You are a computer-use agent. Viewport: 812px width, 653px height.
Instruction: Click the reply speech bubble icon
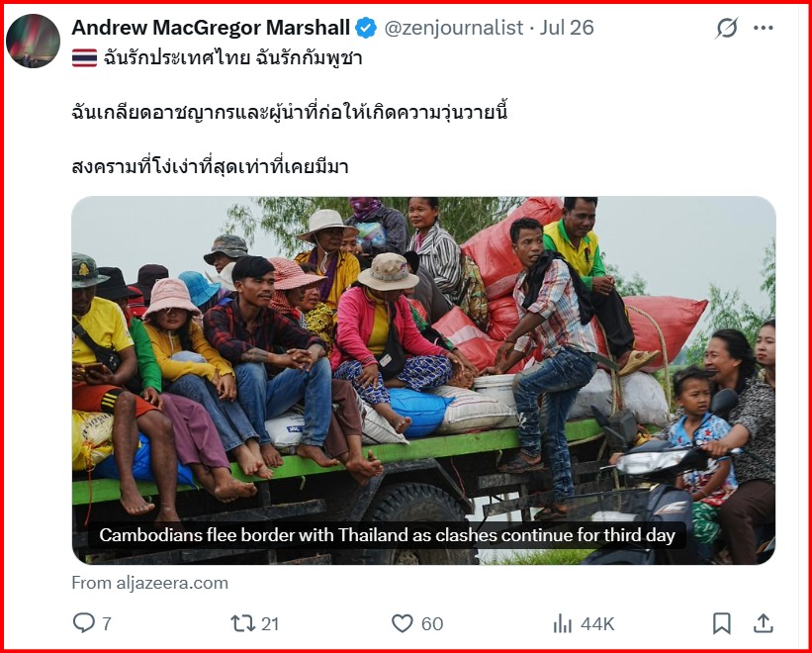(x=83, y=623)
